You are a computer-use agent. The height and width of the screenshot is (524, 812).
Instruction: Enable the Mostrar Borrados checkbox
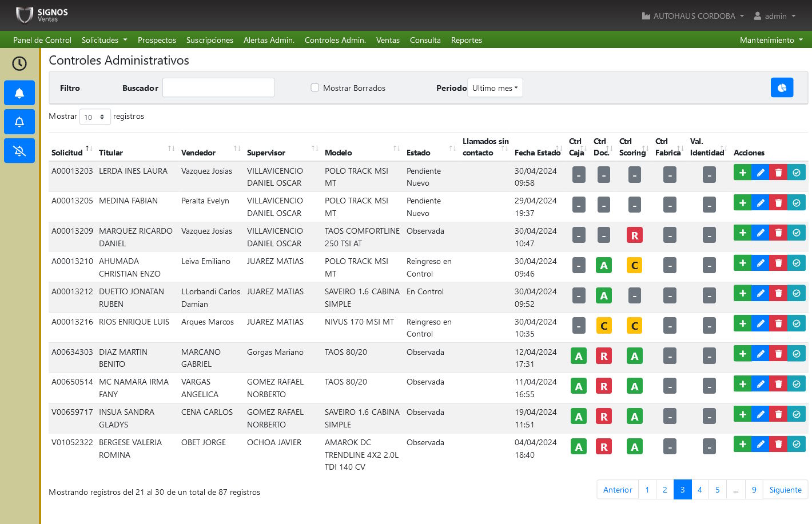(315, 87)
